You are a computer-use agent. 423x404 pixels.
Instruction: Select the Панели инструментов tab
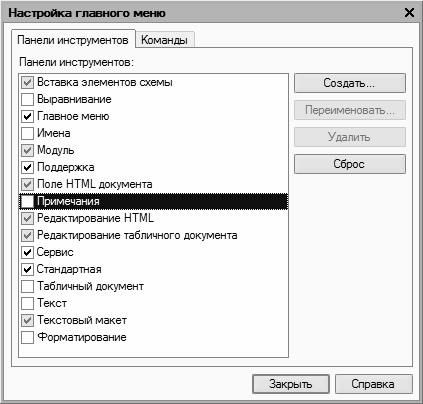(x=73, y=40)
